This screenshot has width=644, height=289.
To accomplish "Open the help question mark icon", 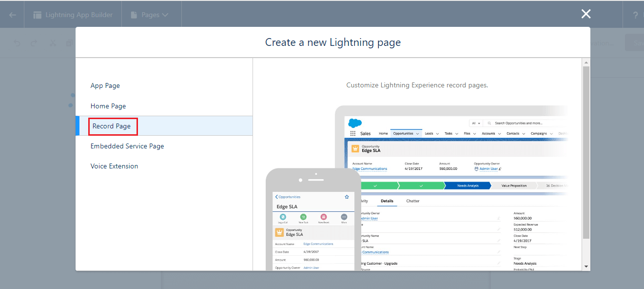I will pyautogui.click(x=635, y=14).
